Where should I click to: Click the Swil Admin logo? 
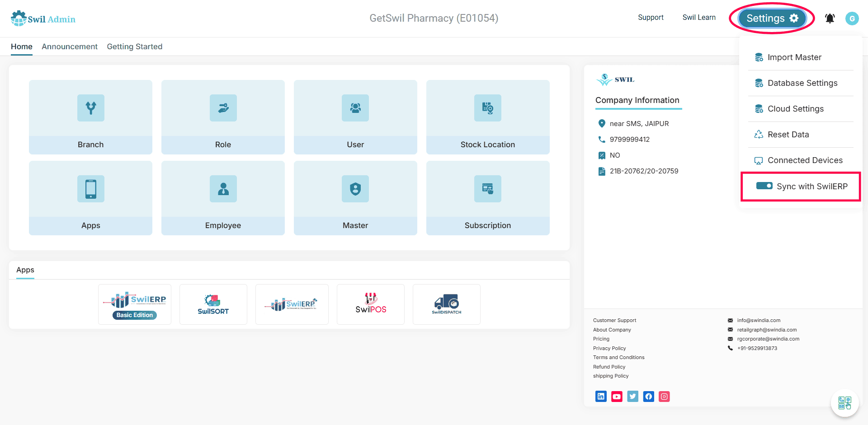pyautogui.click(x=43, y=19)
